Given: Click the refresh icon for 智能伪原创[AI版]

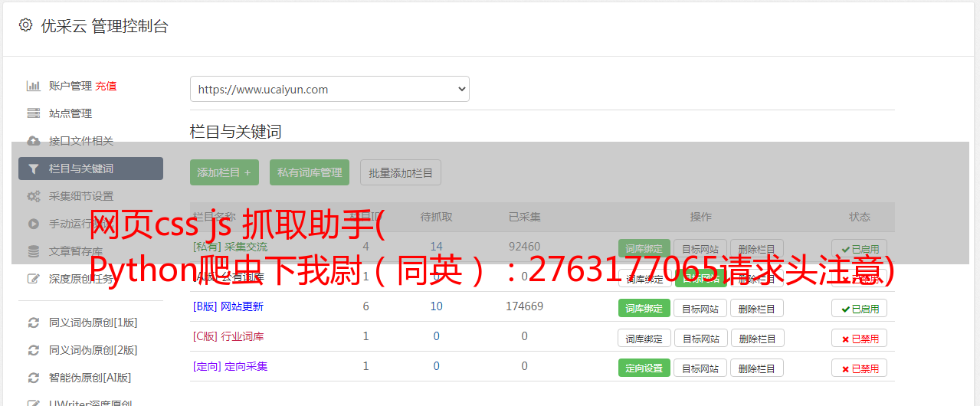Looking at the screenshot, I should coord(34,378).
